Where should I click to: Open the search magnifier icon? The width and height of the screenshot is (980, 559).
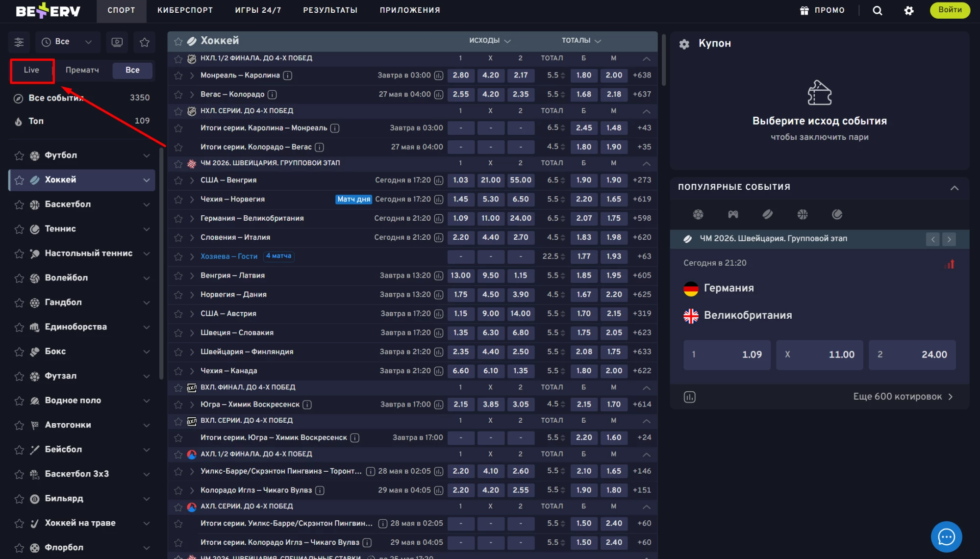coord(878,11)
